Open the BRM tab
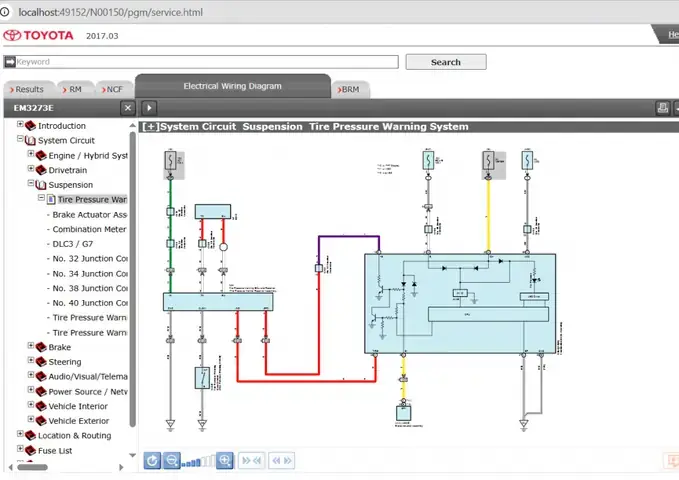The image size is (679, 480). (350, 89)
